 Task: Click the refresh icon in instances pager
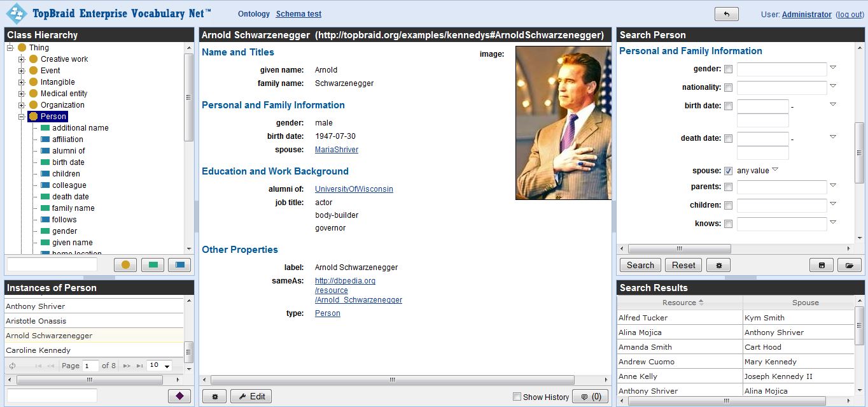(x=12, y=366)
